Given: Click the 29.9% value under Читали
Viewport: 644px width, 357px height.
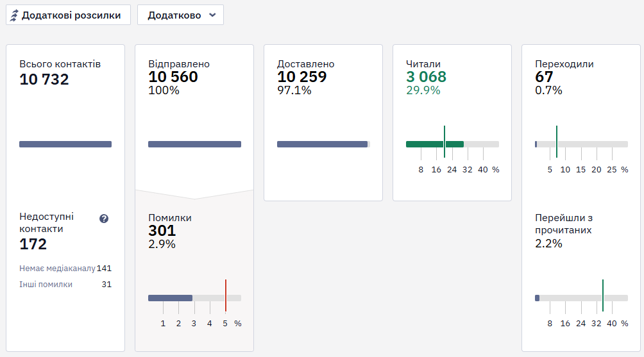Looking at the screenshot, I should point(423,90).
